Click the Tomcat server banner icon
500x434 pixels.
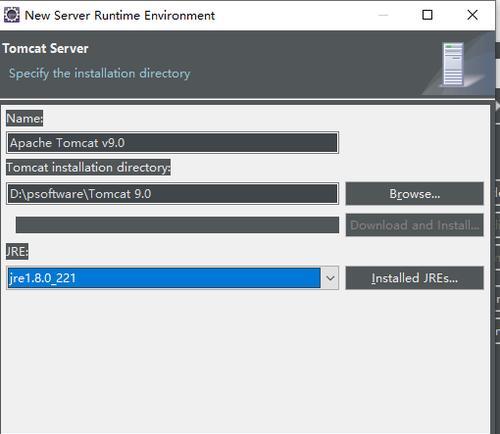(453, 64)
